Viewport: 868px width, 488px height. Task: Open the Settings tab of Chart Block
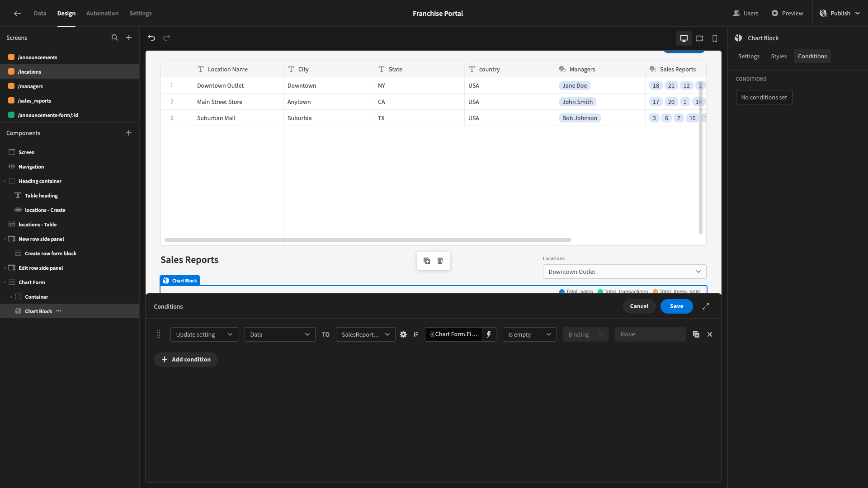coord(749,56)
